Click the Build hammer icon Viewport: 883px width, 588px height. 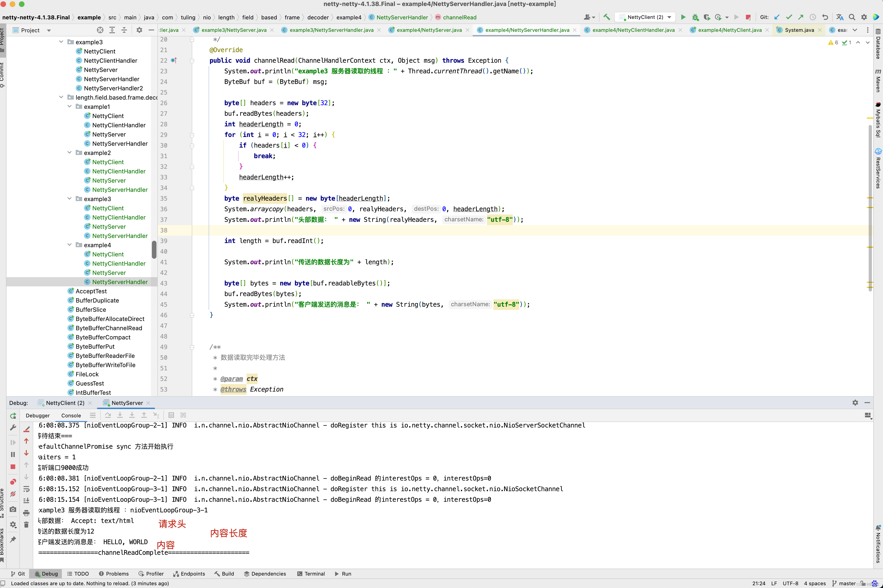[x=607, y=17]
